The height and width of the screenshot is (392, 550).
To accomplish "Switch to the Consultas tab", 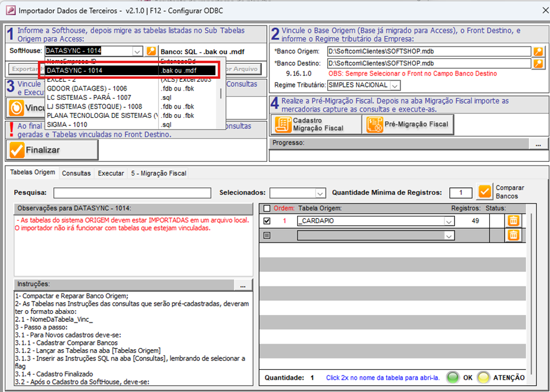I will (76, 174).
